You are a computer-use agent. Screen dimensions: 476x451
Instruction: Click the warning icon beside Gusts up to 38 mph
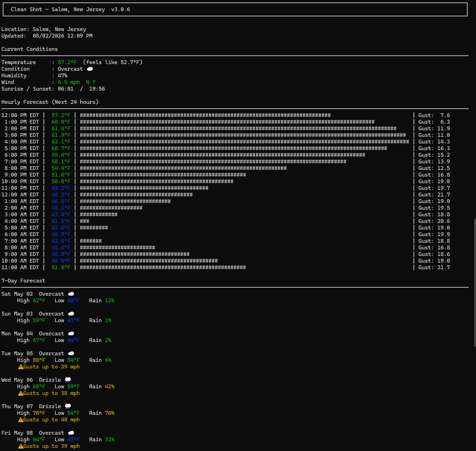tap(21, 393)
